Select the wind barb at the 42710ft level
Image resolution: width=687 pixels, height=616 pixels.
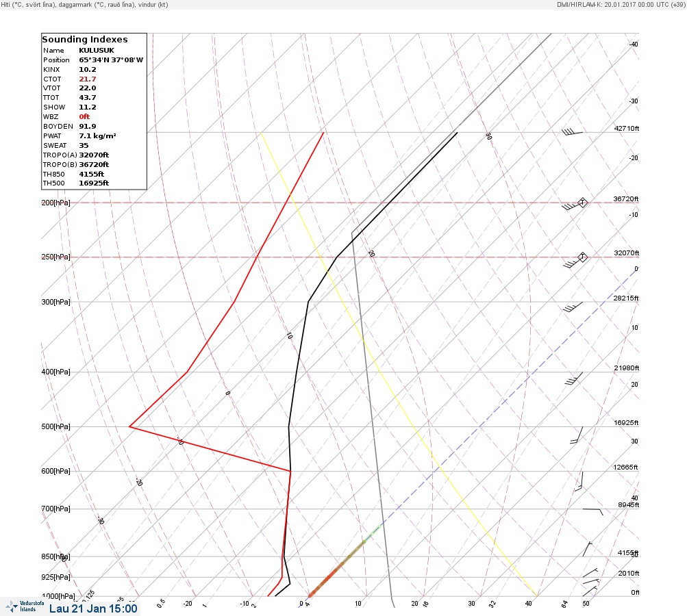(572, 131)
